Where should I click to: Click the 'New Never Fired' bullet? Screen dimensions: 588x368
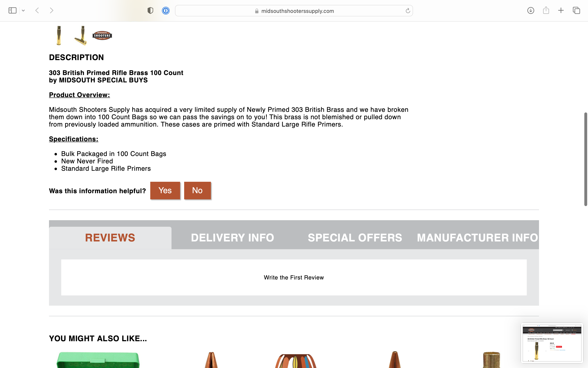coord(87,161)
